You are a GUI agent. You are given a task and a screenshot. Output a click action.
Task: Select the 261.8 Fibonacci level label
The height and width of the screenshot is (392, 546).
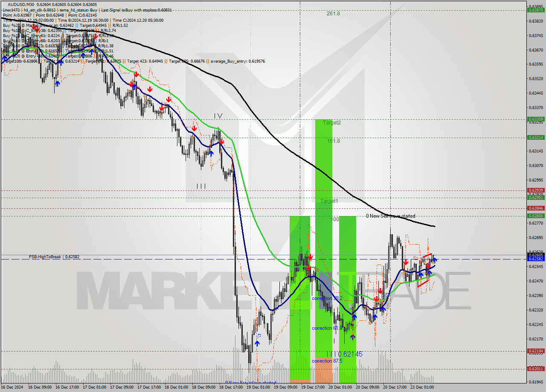tap(333, 14)
